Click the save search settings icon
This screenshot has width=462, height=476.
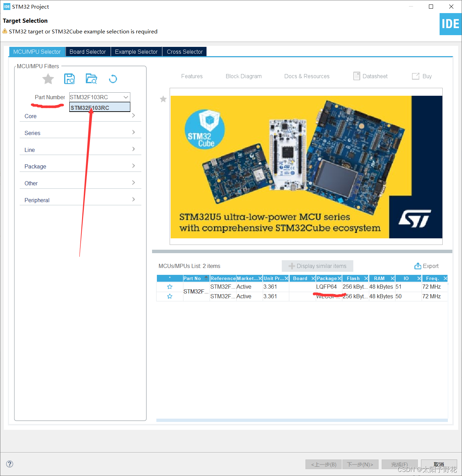[69, 79]
